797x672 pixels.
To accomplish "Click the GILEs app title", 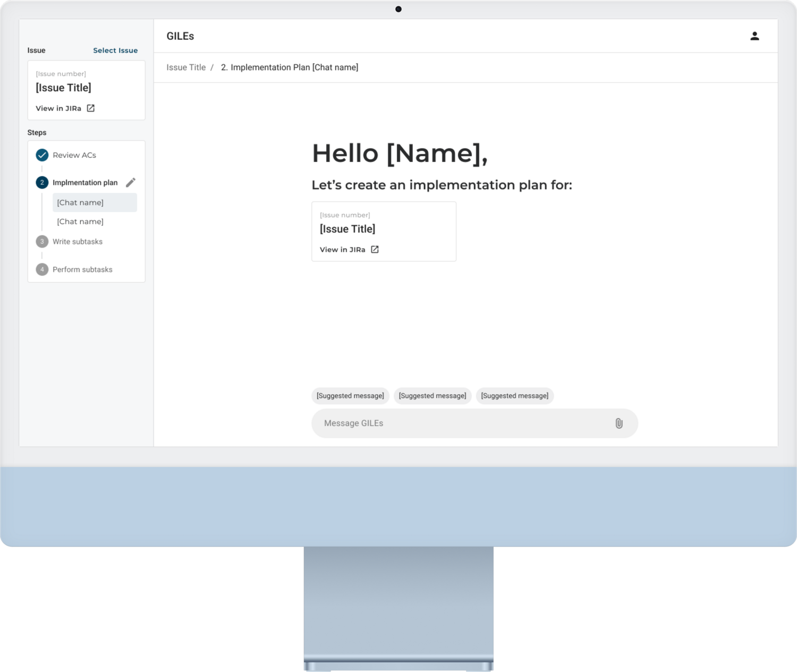I will [180, 36].
